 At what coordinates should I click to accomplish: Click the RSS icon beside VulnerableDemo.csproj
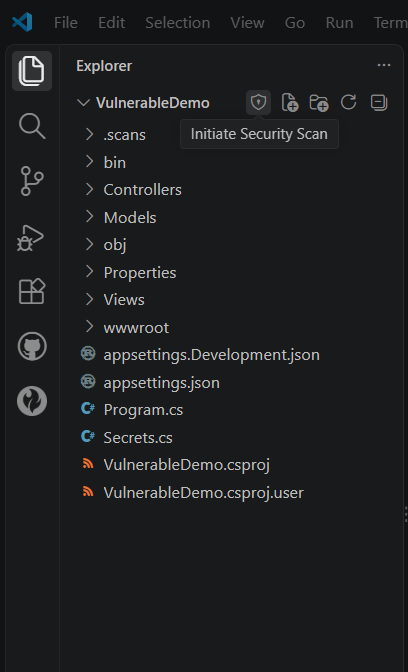pyautogui.click(x=88, y=464)
